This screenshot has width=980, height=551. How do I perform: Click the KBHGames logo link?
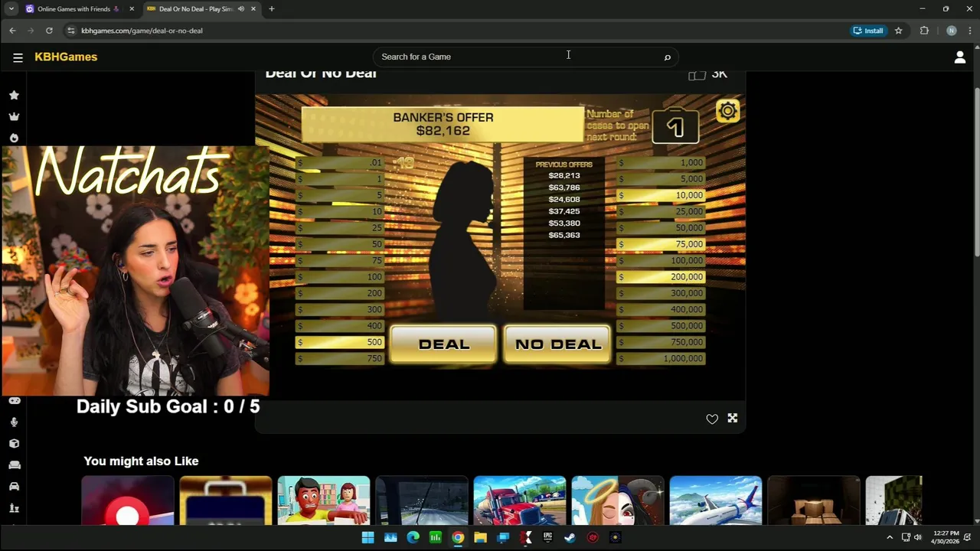[66, 57]
